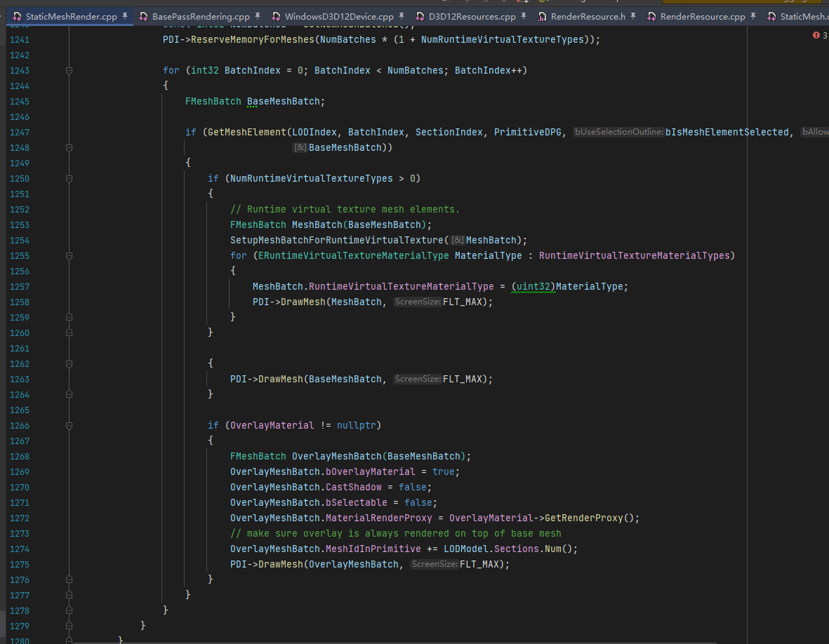Click the [&] hint before MeshBatch on line 1254
The image size is (829, 644).
point(458,241)
